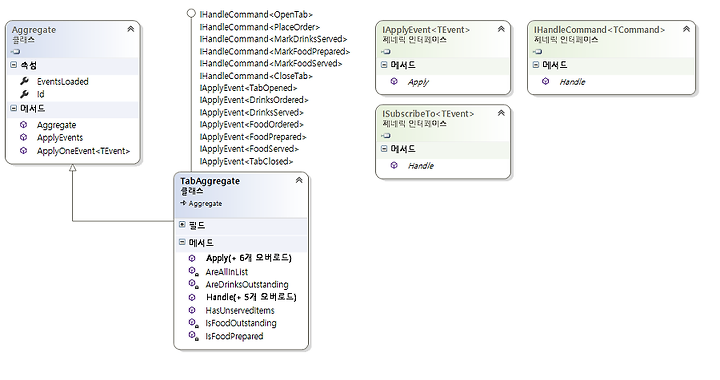Click the Aggregate constructor method icon
The image size is (720, 380).
[x=23, y=124]
